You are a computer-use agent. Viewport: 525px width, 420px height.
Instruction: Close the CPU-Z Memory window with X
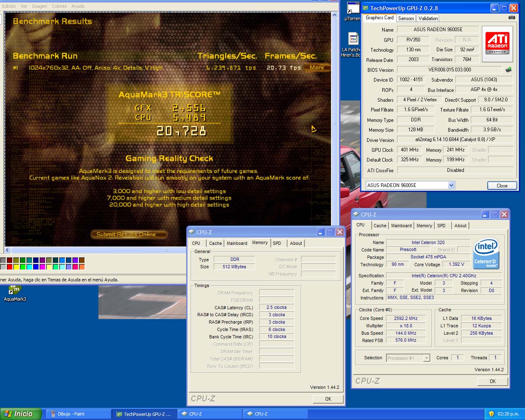click(x=340, y=232)
